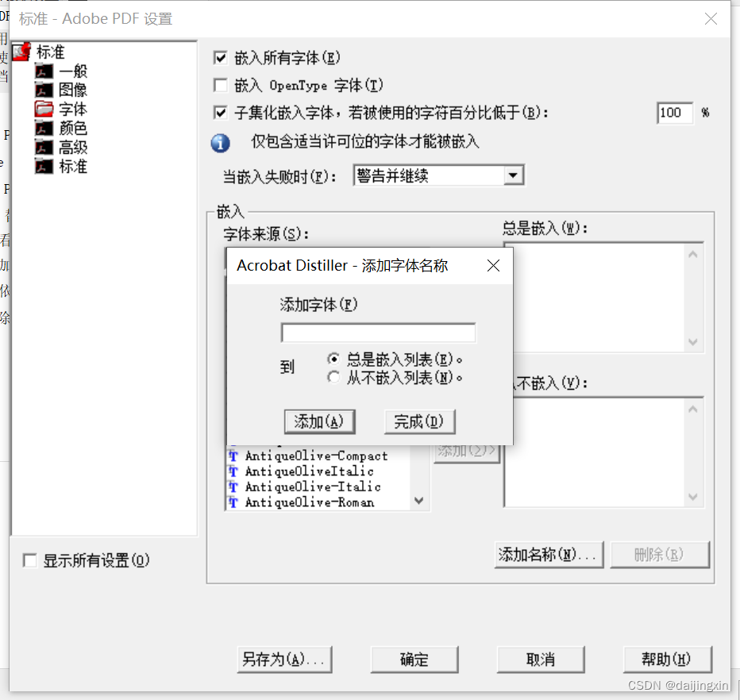Click the 添加字体 name input field

point(378,333)
